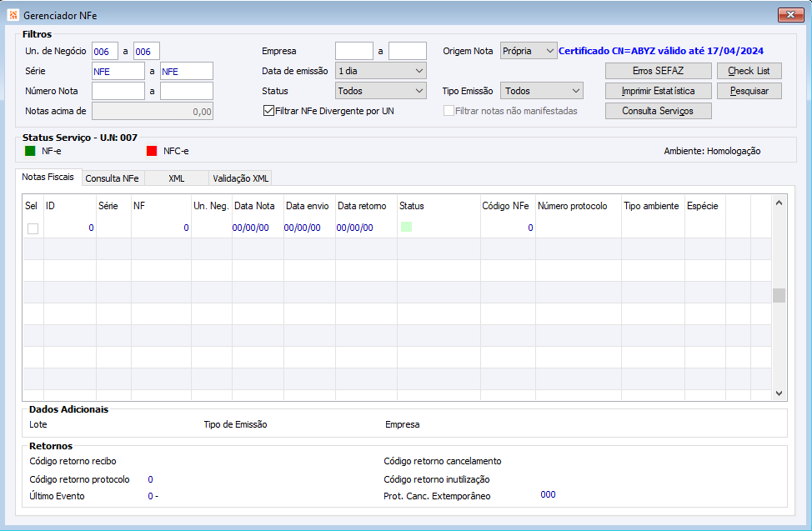Click the Data Nota column header
The height and width of the screenshot is (531, 812).
pyautogui.click(x=258, y=206)
